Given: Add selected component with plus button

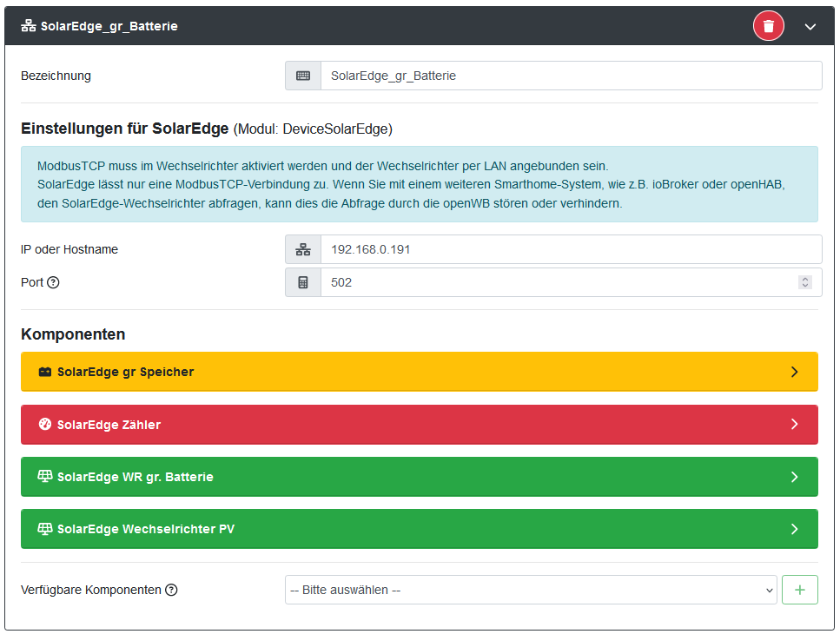Looking at the screenshot, I should (799, 590).
